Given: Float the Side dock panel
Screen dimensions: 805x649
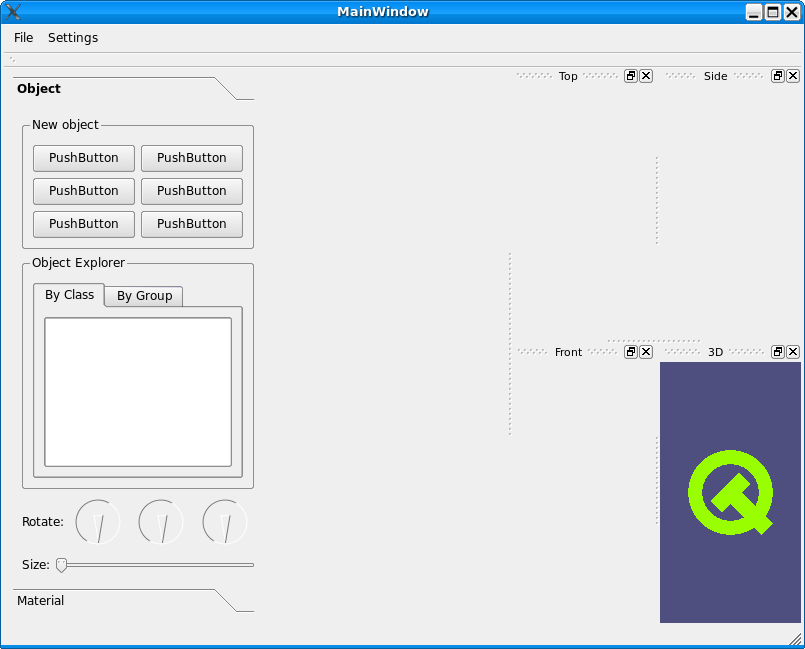Looking at the screenshot, I should coord(778,76).
